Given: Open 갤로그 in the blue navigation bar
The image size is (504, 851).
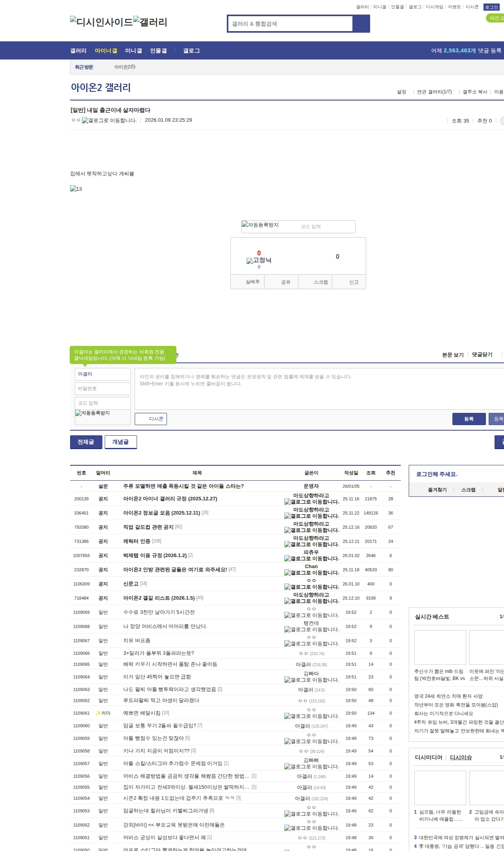Looking at the screenshot, I should [191, 50].
